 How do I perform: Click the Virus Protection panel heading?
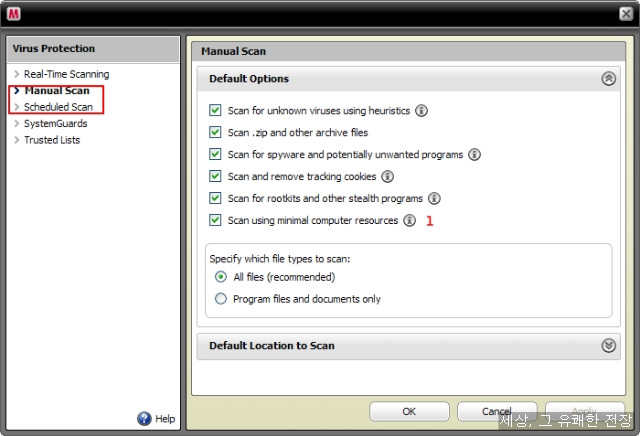coord(53,49)
